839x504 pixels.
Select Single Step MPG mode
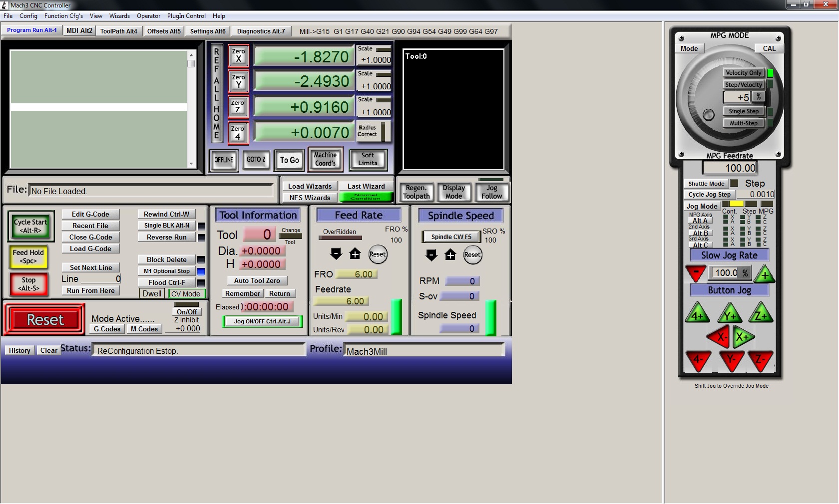click(744, 111)
